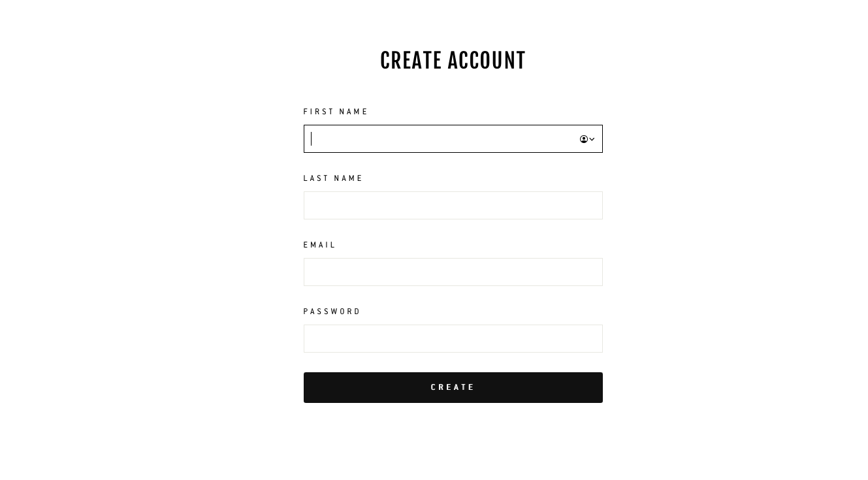
Task: Click into the Last Name field
Action: (453, 206)
